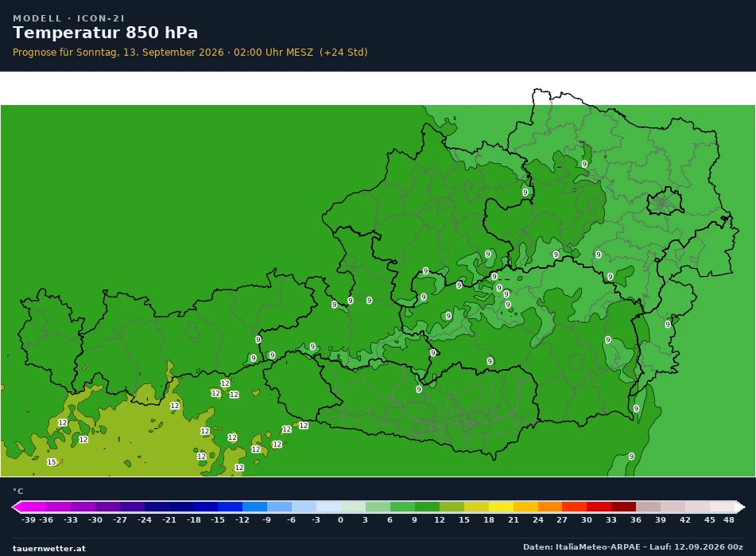Click the -39 value on the color scale
The image size is (756, 556).
tap(29, 520)
